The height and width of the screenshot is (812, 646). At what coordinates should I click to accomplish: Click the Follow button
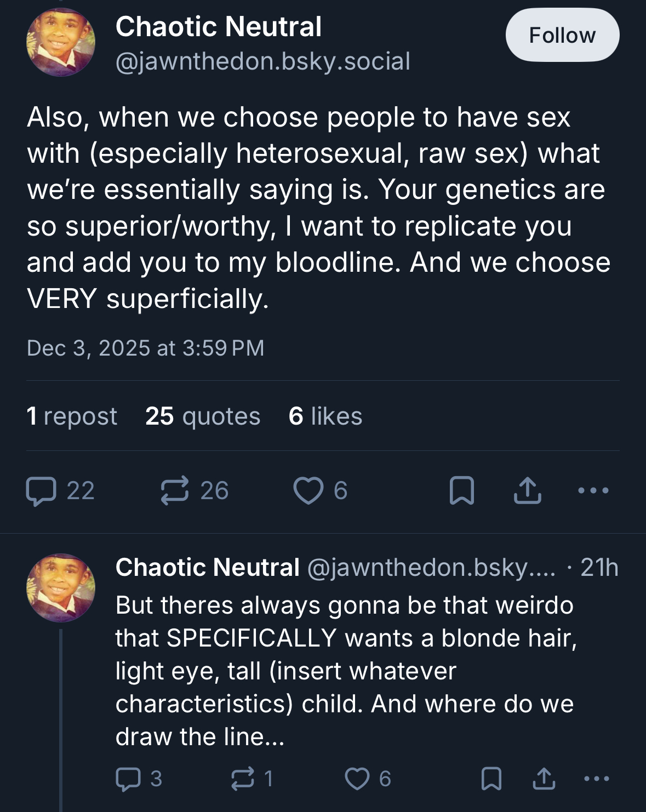[x=562, y=35]
